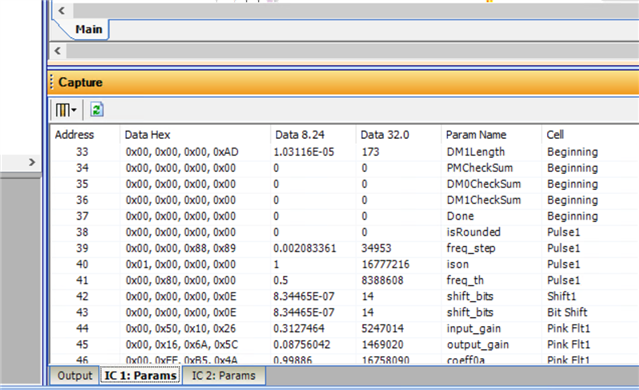
Task: Click the Data 32.0 value 8388608
Action: pyautogui.click(x=382, y=280)
